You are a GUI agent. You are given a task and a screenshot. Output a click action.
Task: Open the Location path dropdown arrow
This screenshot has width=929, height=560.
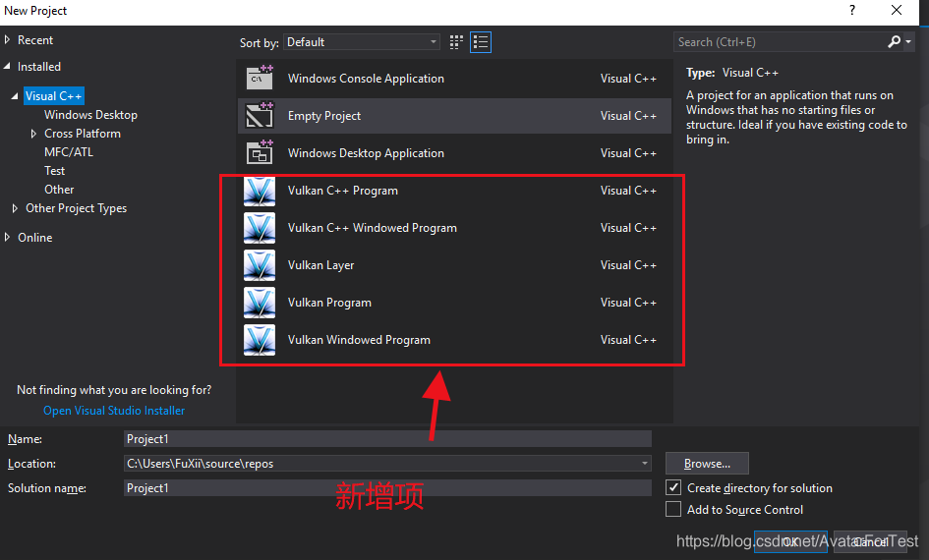pos(645,463)
